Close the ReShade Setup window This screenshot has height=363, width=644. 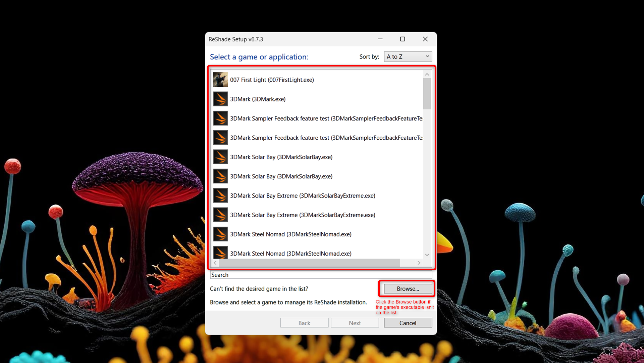point(425,39)
